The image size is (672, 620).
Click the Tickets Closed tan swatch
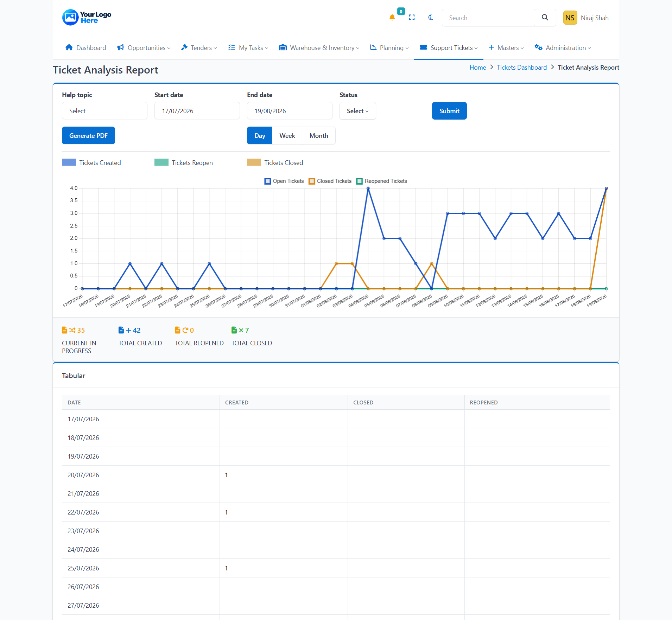pyautogui.click(x=254, y=162)
